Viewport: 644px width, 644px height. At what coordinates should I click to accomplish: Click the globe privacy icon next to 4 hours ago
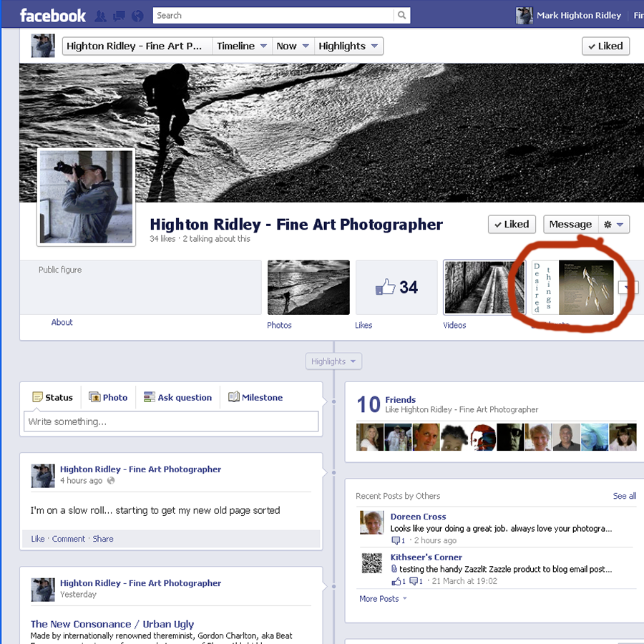[x=111, y=481]
